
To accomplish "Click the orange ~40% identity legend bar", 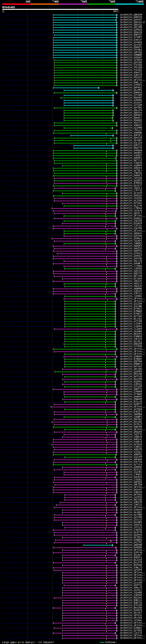I will pyautogui.click(x=45, y=4).
